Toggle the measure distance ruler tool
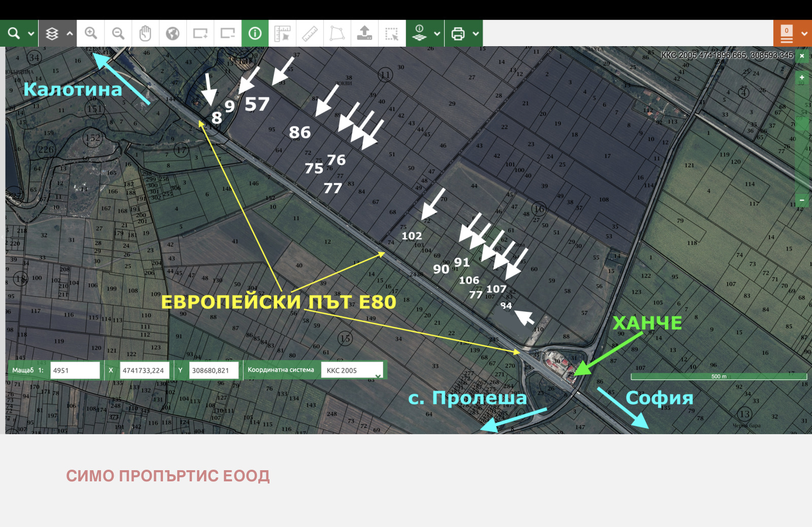This screenshot has height=527, width=812. point(310,33)
